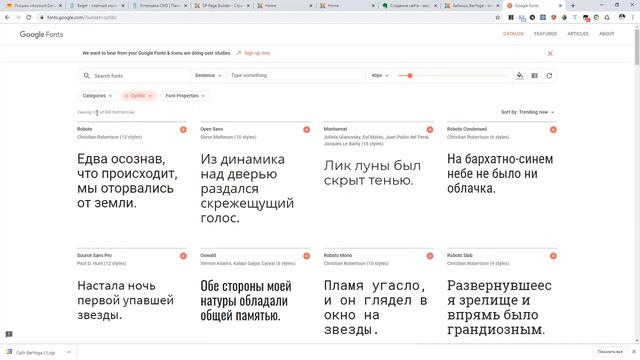This screenshot has width=640, height=360.
Task: Bookmark this page with the star icon
Action: pos(498,18)
